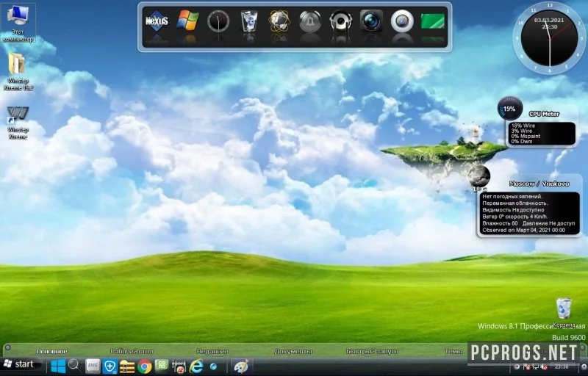Viewport: 588px width, 376px height.
Task: Open the recycle bin icon in dock
Action: pos(249,21)
